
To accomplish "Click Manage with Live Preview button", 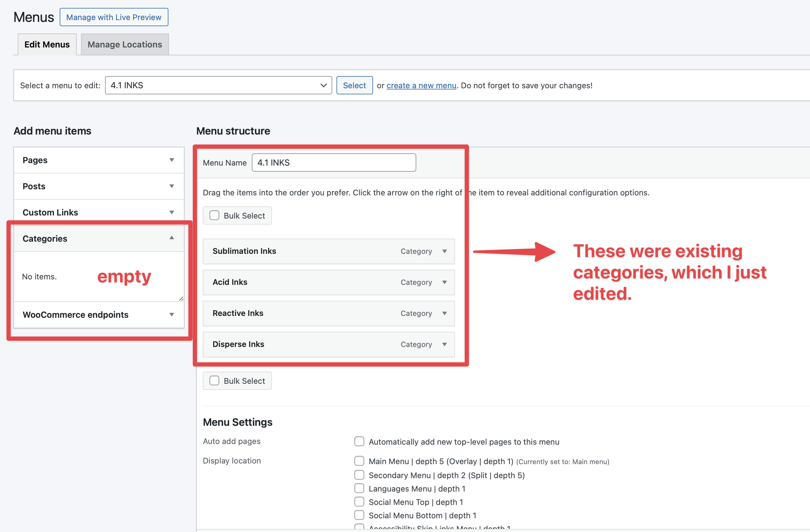I will (x=114, y=17).
